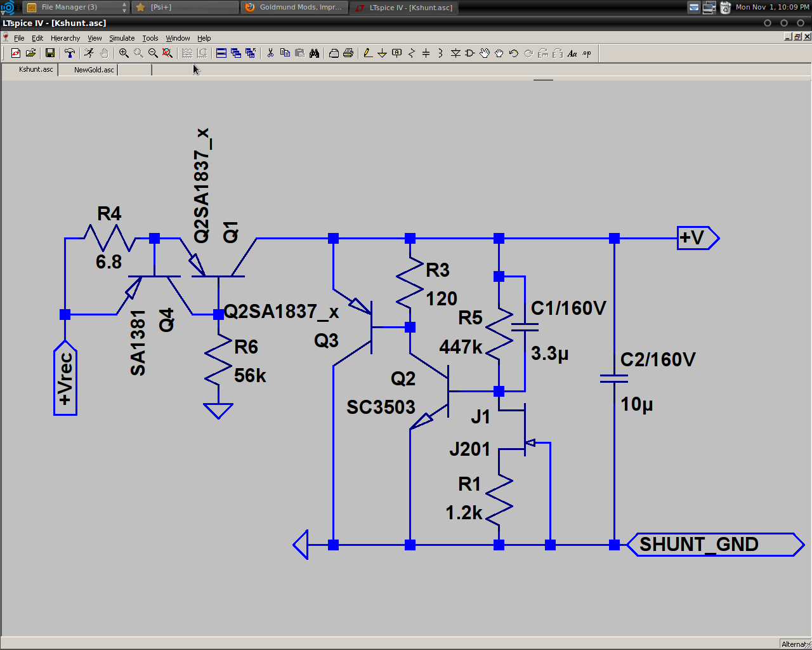Open the Control Panel hammer icon

click(x=70, y=53)
